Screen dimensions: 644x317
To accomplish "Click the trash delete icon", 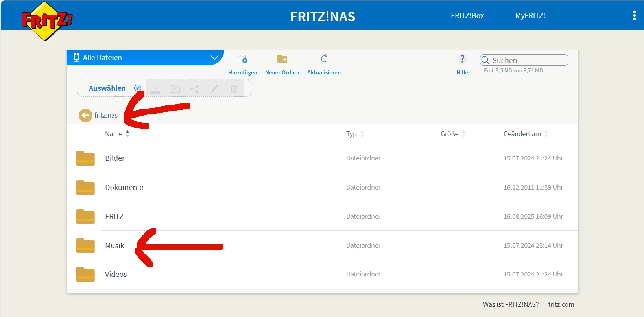I will (234, 89).
